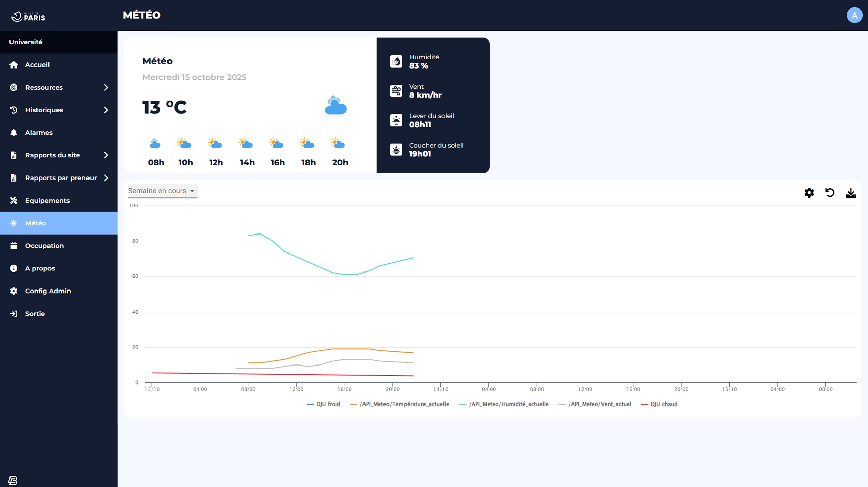Viewport: 868px width, 487px height.
Task: Click the 08h forecast weather icon
Action: point(155,144)
